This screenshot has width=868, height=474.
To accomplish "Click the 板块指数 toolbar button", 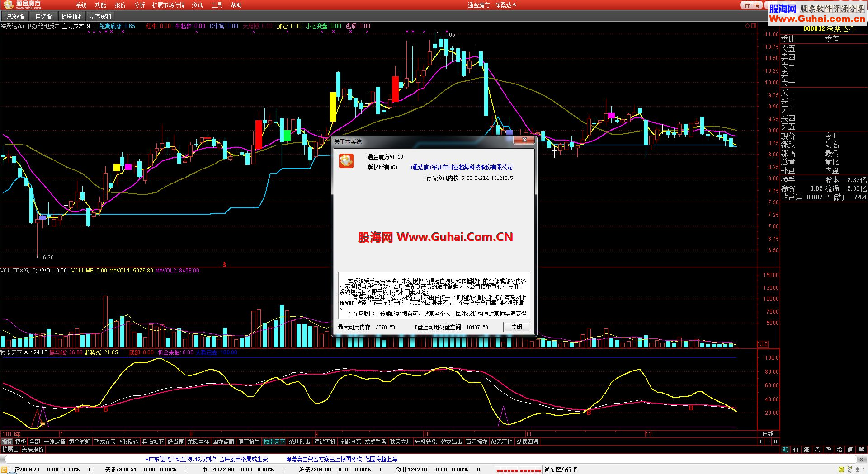I will pos(72,16).
